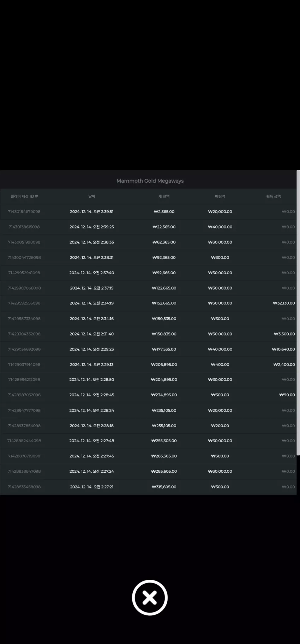
Task: Click the balance ₩177,535.00
Action: pyautogui.click(x=164, y=349)
